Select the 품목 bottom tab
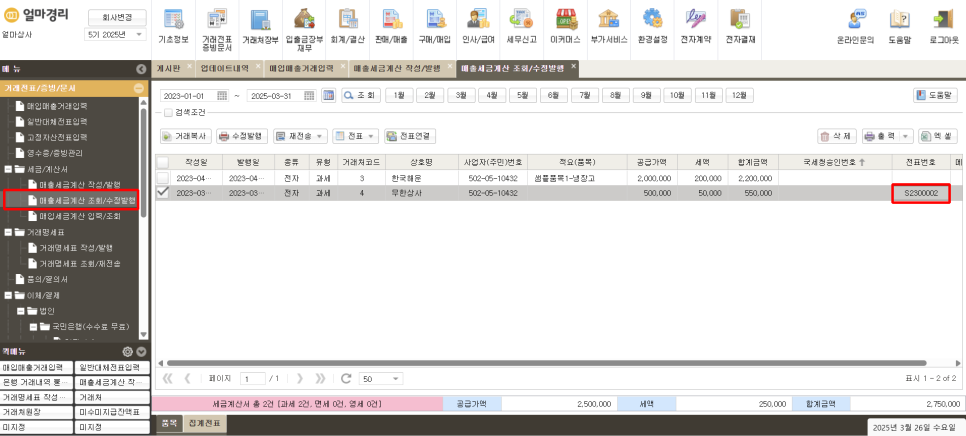 (169, 424)
